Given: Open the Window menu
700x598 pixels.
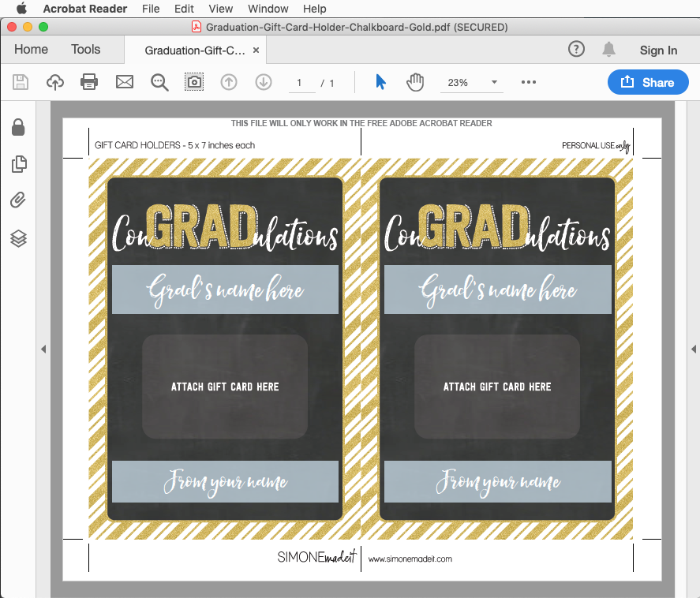Looking at the screenshot, I should (x=268, y=9).
